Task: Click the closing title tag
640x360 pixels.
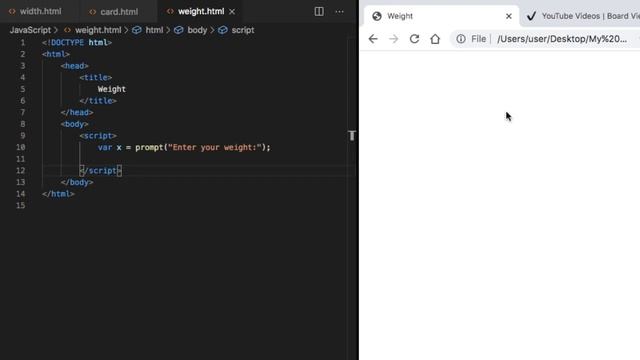Action: point(98,101)
